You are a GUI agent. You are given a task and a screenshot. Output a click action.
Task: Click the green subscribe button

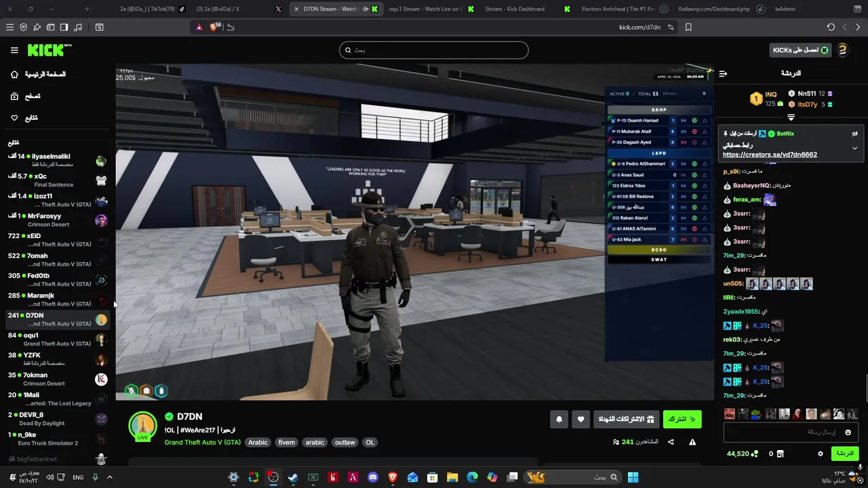click(x=682, y=420)
